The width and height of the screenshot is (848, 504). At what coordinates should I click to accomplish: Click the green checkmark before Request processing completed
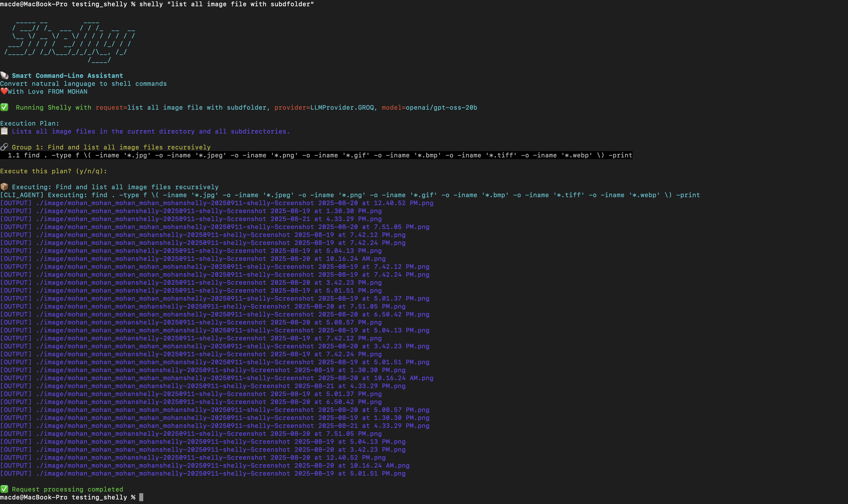[4, 489]
